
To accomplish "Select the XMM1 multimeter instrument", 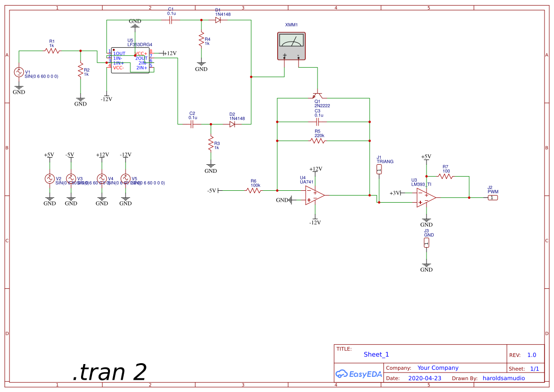I will tap(291, 46).
